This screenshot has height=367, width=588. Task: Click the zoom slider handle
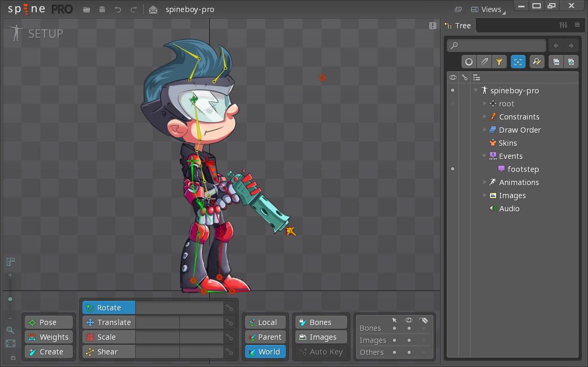click(10, 299)
